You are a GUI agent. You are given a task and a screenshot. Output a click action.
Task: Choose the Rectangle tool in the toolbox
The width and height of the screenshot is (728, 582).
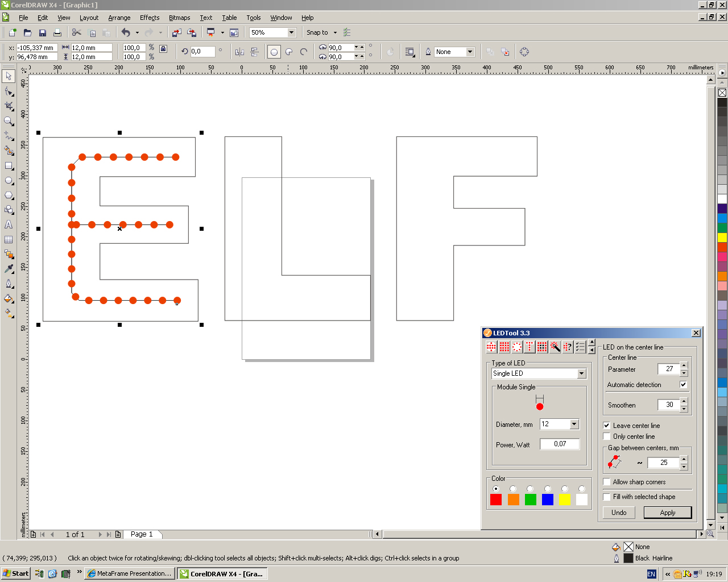[9, 166]
